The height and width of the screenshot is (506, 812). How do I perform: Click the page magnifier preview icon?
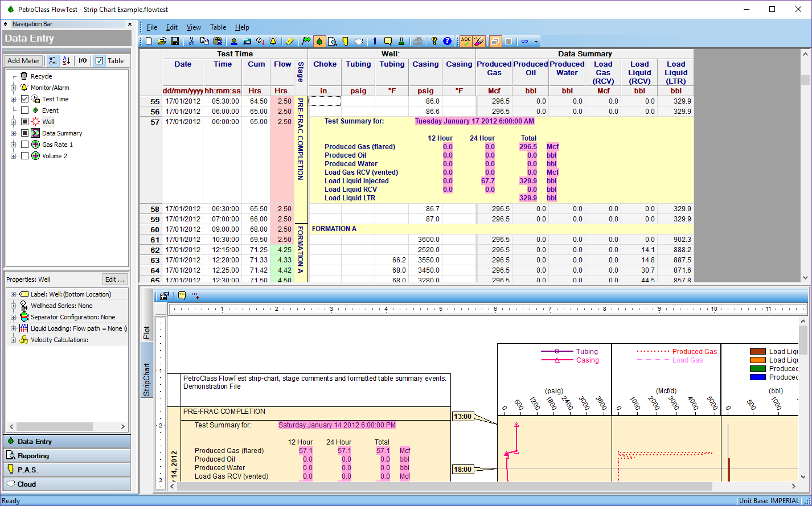[333, 41]
